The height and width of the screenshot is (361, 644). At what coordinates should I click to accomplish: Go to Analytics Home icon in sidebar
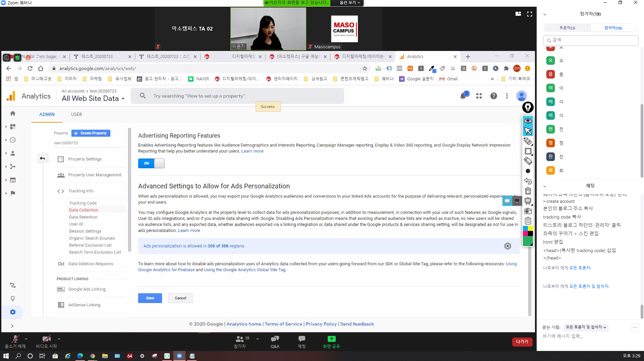(x=13, y=113)
